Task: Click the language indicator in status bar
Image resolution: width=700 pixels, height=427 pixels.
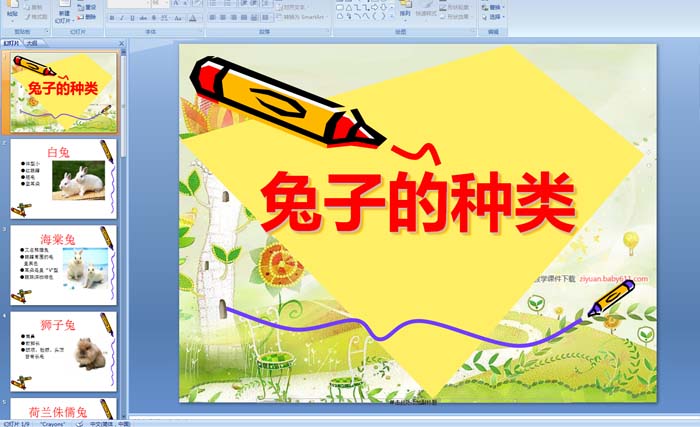Action: tap(109, 424)
